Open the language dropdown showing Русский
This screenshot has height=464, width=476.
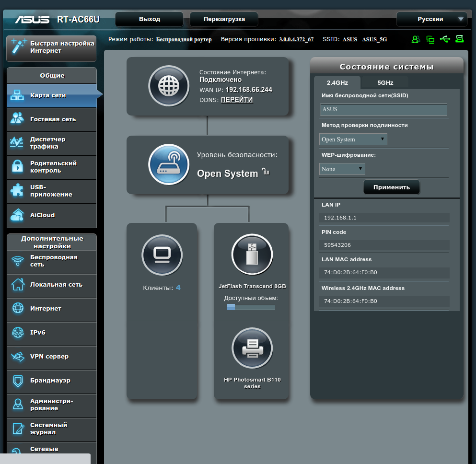coord(431,19)
